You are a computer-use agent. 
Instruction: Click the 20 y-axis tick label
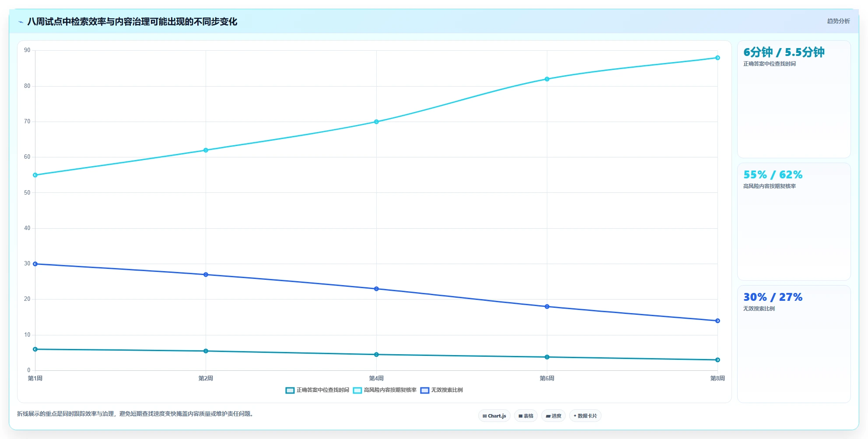pos(27,299)
